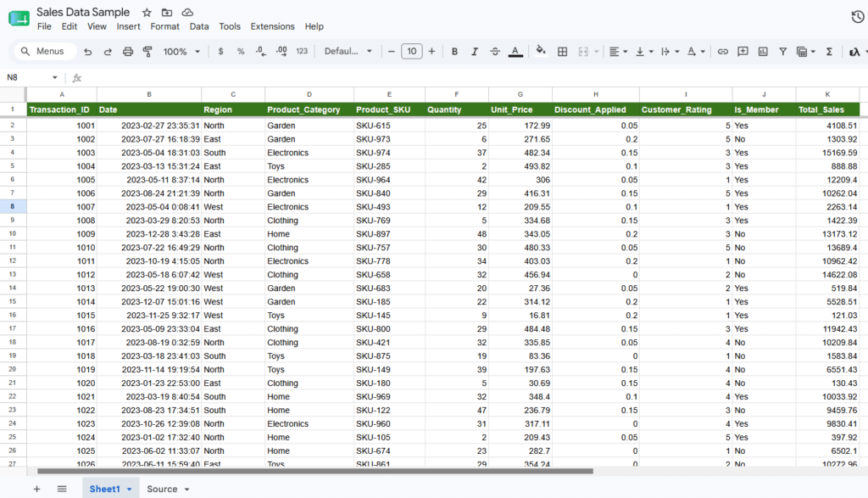
Task: Increase font size plus button
Action: click(431, 52)
